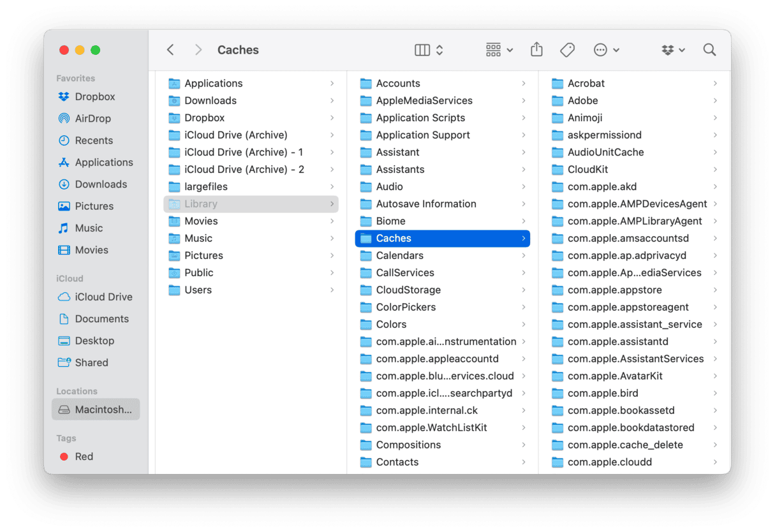Open Dropbox in the sidebar

point(96,97)
